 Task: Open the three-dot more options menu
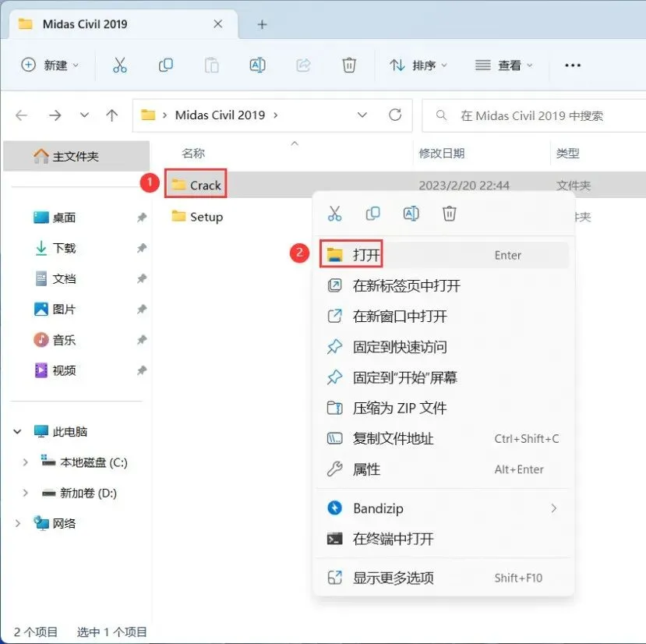[x=573, y=65]
